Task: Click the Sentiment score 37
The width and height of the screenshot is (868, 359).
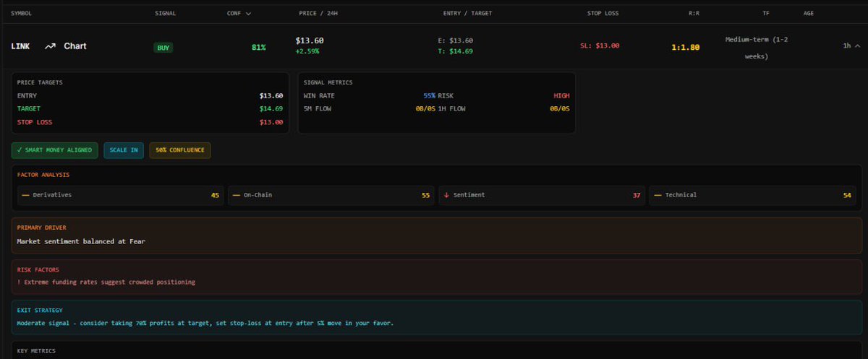Action: (x=637, y=195)
